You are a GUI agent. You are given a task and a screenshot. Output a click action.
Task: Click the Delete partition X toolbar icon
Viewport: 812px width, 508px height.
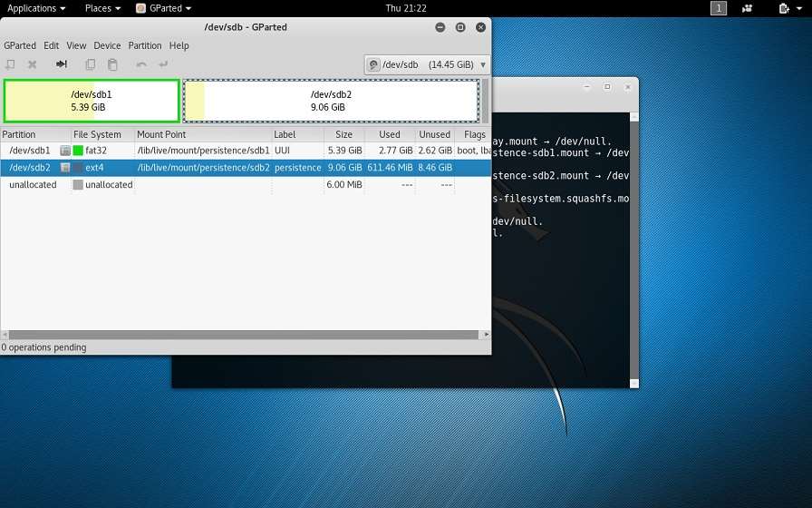point(32,64)
